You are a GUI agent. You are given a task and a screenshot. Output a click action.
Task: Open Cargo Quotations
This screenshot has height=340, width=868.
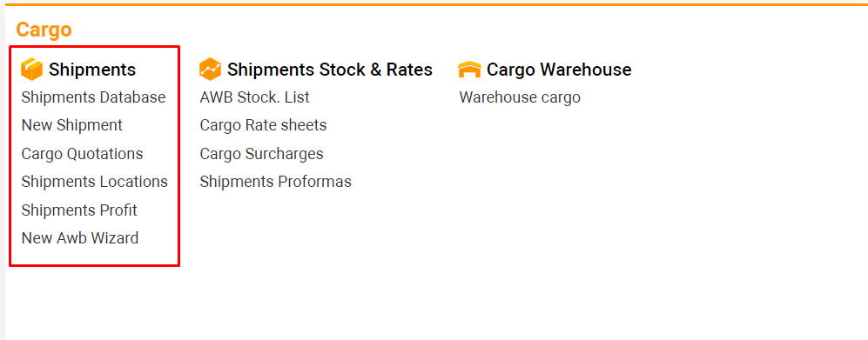pos(83,154)
